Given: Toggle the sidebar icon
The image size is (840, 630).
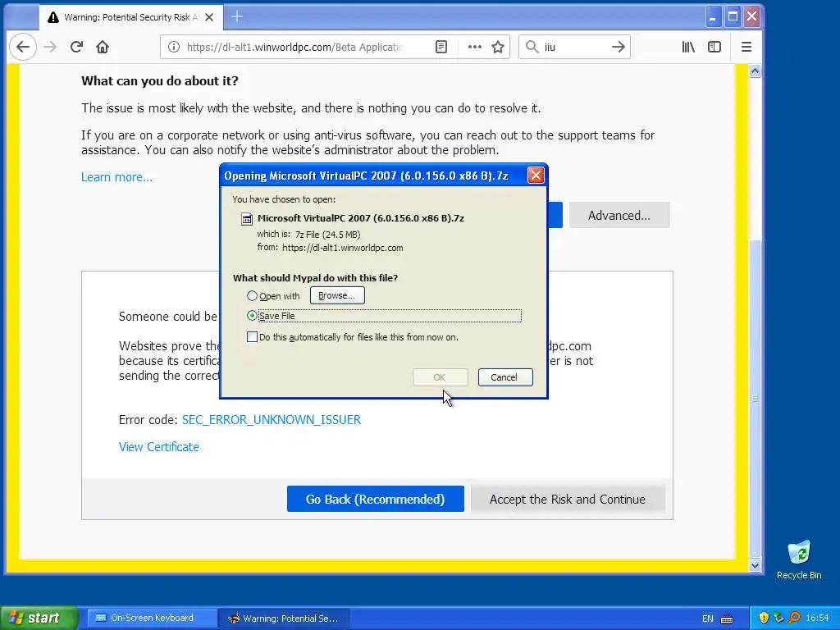Looking at the screenshot, I should [714, 47].
